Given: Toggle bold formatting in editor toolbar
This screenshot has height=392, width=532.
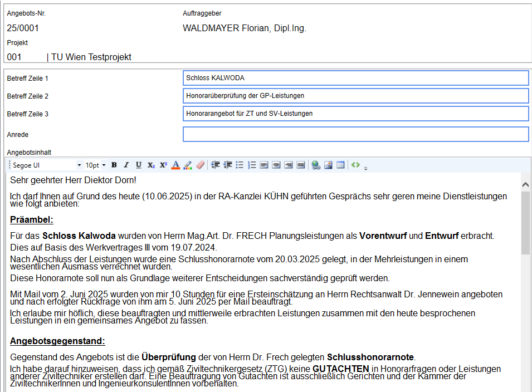Looking at the screenshot, I should (x=114, y=165).
